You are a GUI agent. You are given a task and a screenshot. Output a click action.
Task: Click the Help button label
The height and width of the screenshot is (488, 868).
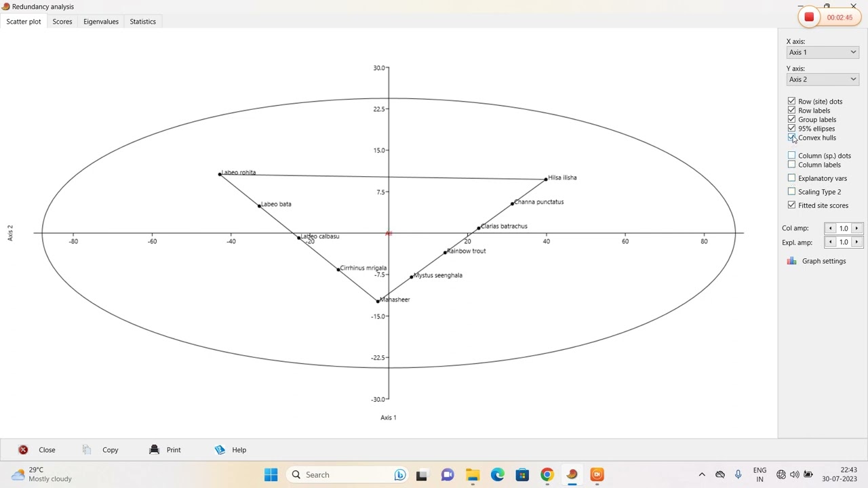(x=239, y=450)
